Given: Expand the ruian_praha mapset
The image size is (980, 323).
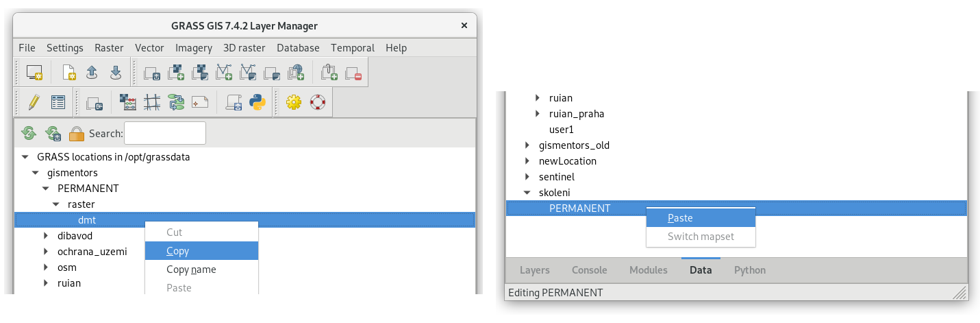Looking at the screenshot, I should 538,114.
